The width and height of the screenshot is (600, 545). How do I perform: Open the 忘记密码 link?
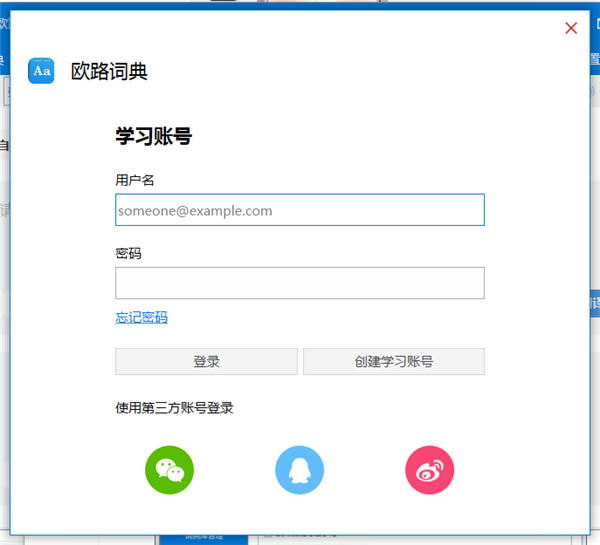tap(141, 317)
